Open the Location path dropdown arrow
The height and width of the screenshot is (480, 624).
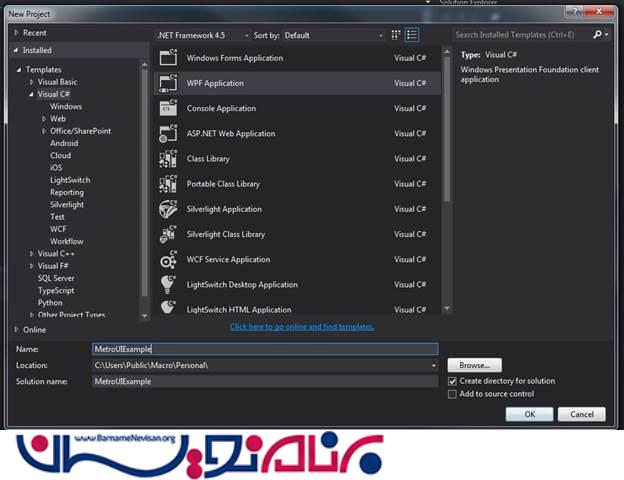pyautogui.click(x=433, y=365)
